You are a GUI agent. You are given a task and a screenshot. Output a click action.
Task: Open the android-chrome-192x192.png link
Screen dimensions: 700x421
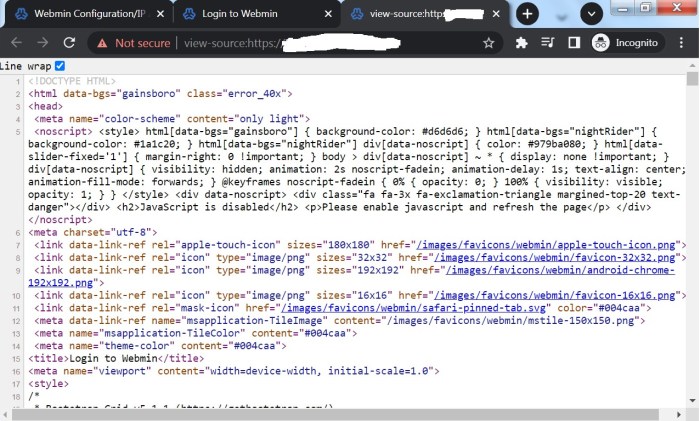(x=560, y=271)
